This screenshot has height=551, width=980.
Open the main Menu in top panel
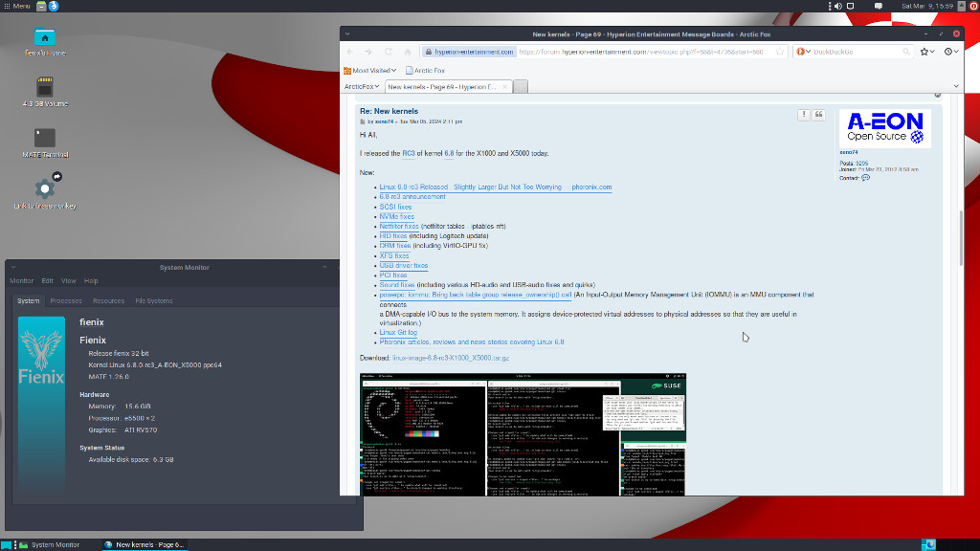coord(17,6)
